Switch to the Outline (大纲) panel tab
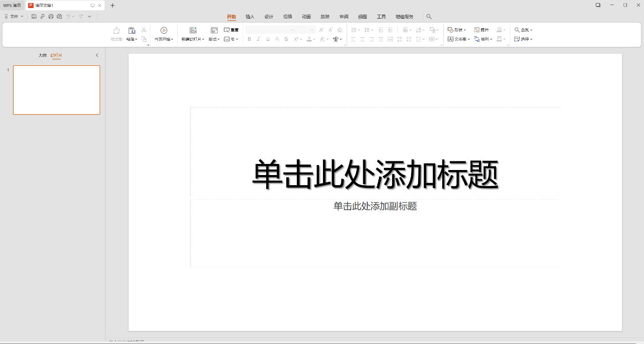Viewport: 644px width, 344px height. click(x=42, y=55)
